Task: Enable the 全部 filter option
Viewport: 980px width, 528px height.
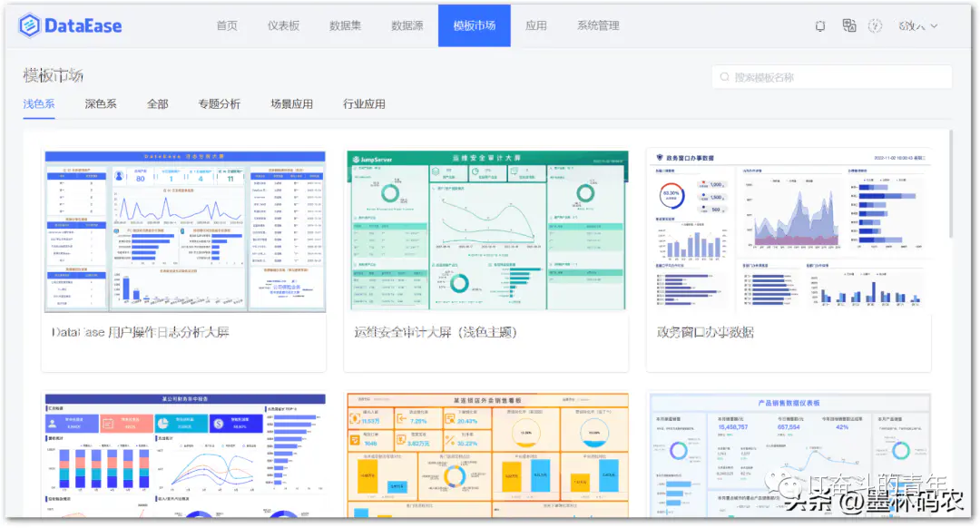Action: (x=156, y=103)
